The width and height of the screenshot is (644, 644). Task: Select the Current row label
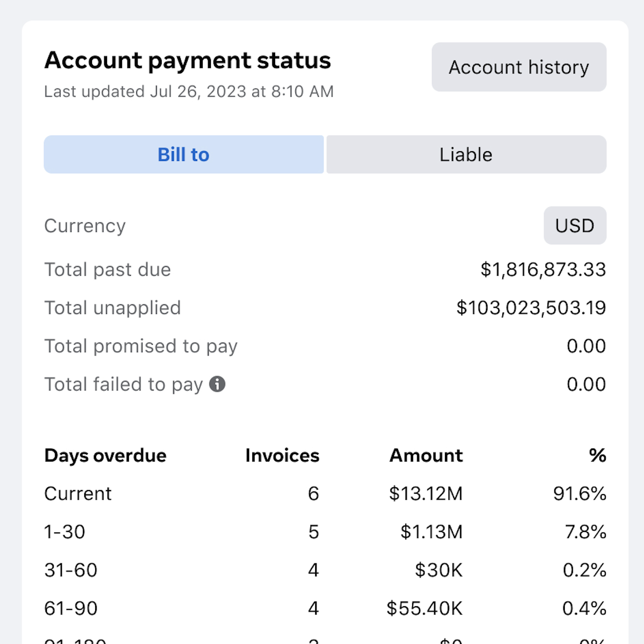[x=78, y=494]
